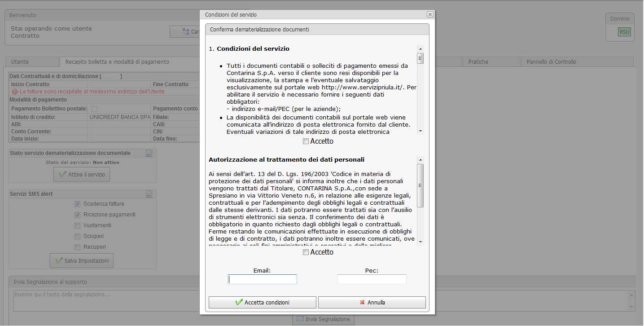Screen dimensions: 644x326
Task: Click the Salva Impostazioni button
Action: point(82,261)
